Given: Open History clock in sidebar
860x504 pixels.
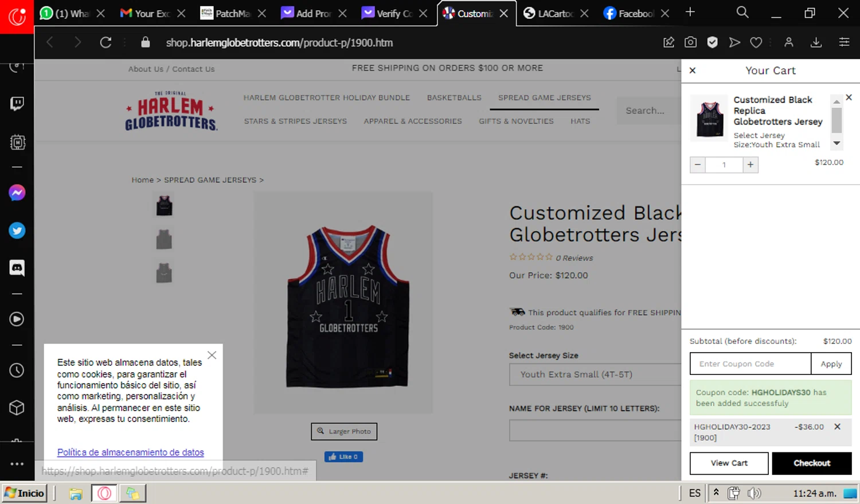Looking at the screenshot, I should 17,370.
